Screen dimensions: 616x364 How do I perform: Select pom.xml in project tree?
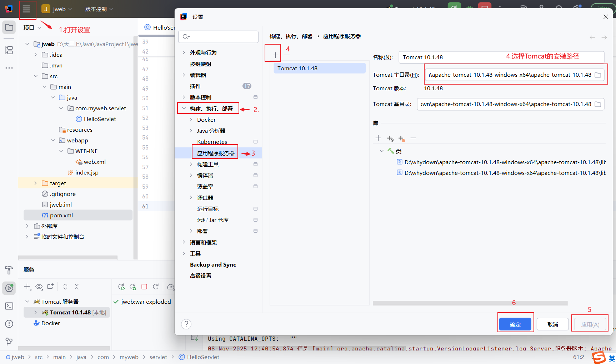click(78, 215)
